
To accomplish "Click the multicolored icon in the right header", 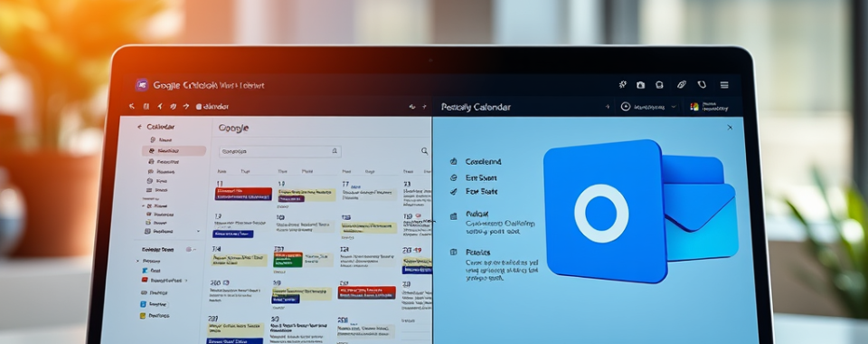I will 694,106.
